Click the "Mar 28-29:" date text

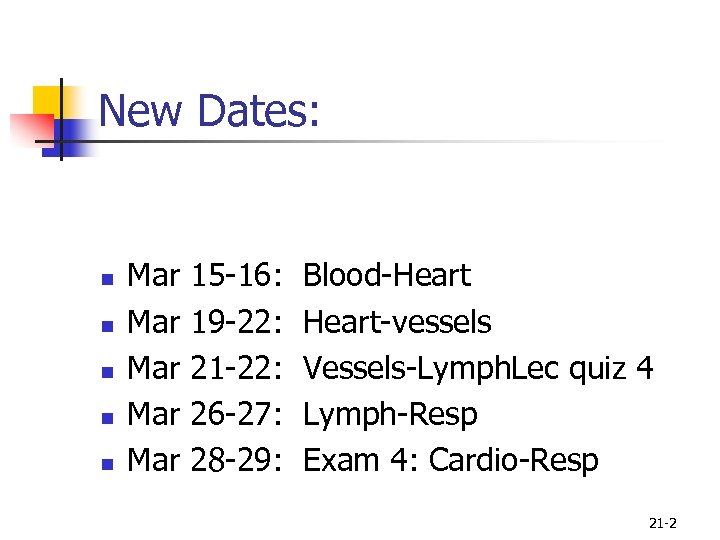[207, 460]
